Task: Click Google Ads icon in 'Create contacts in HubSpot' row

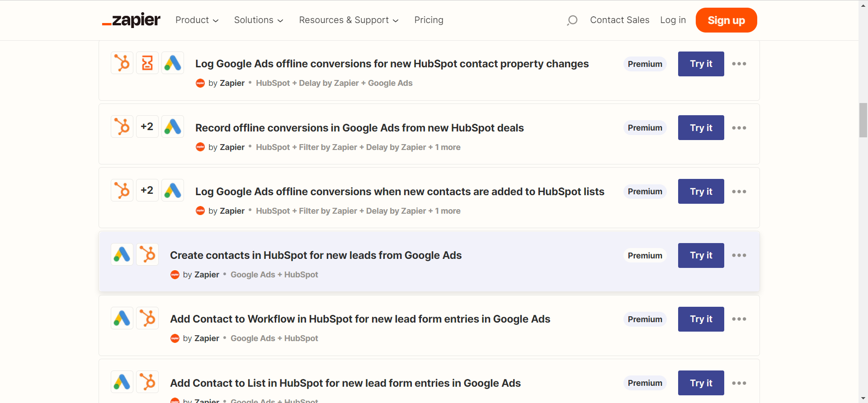Action: [122, 254]
